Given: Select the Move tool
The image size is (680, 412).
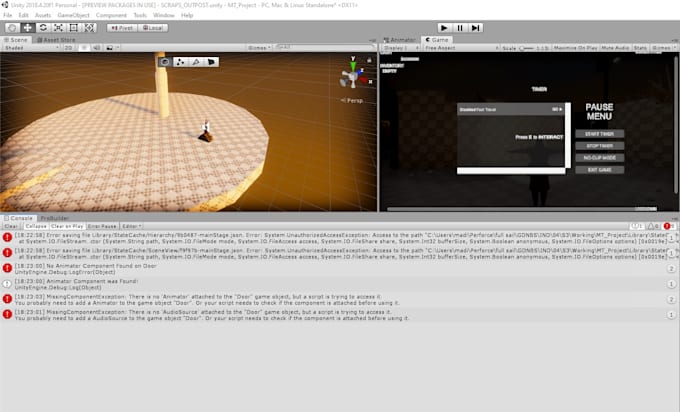Looking at the screenshot, I should click(27, 28).
